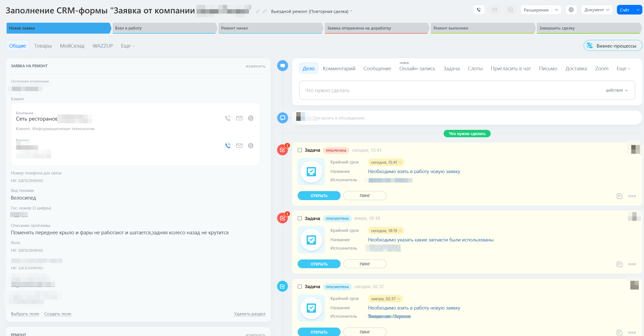Screen dimensions: 644x336
Task: Copy link icon next to deal title
Action: (x=265, y=11)
